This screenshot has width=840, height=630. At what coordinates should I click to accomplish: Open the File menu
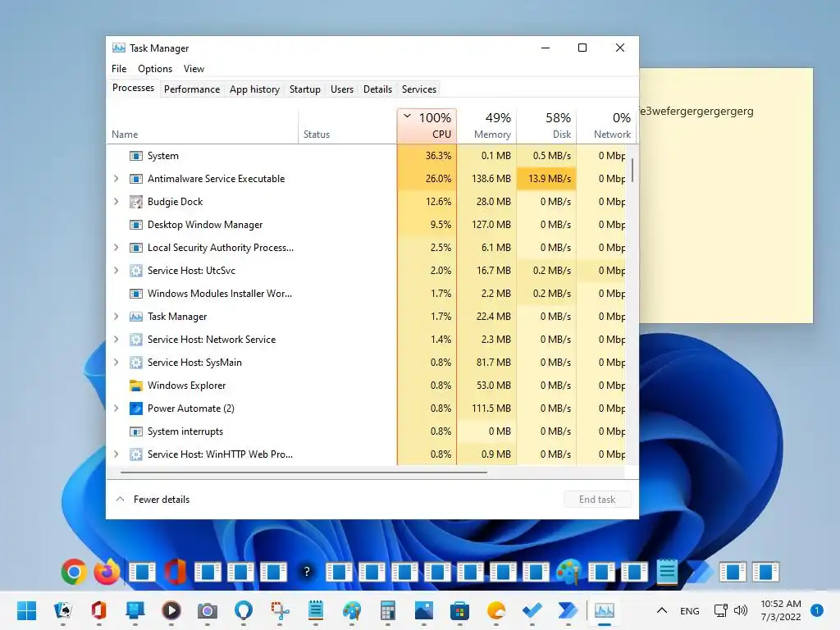[119, 69]
